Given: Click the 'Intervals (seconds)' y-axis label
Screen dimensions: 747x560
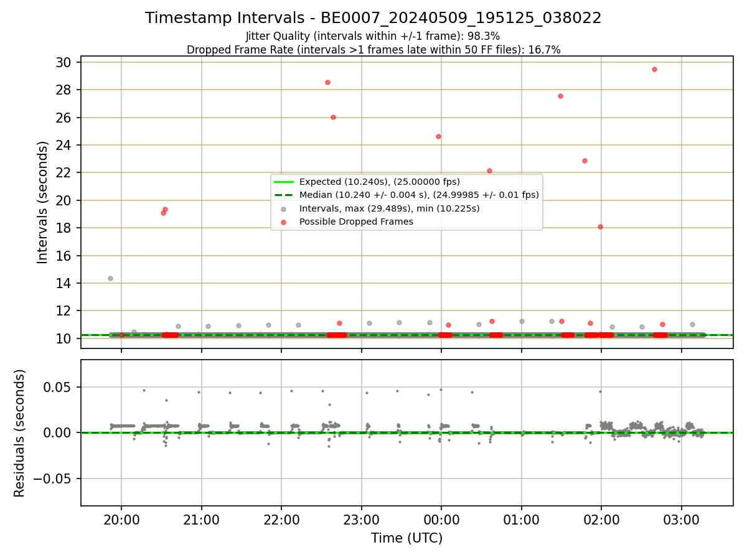Looking at the screenshot, I should click(x=42, y=202).
